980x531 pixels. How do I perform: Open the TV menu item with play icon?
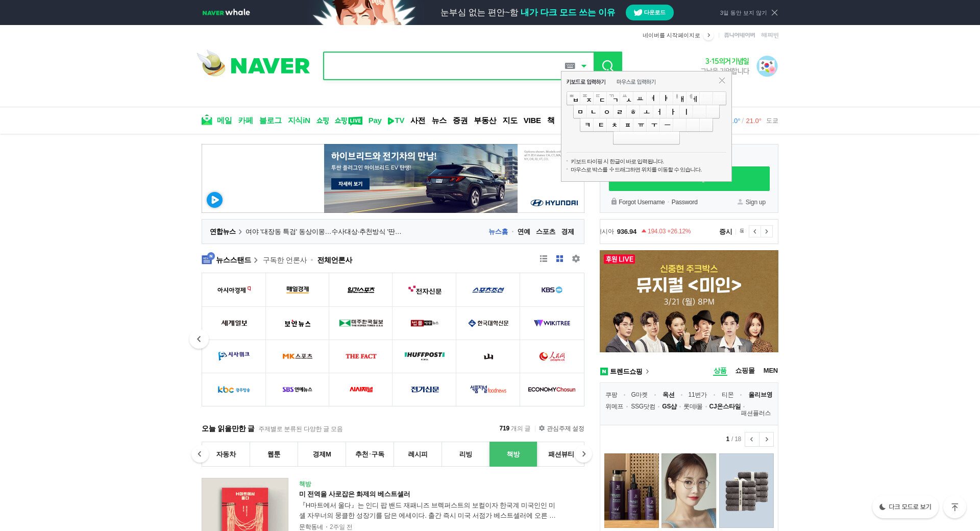396,120
